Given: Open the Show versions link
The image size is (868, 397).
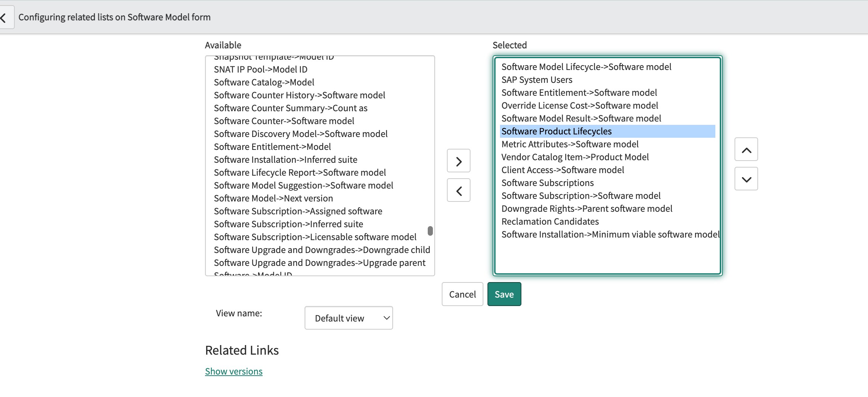Looking at the screenshot, I should 233,371.
